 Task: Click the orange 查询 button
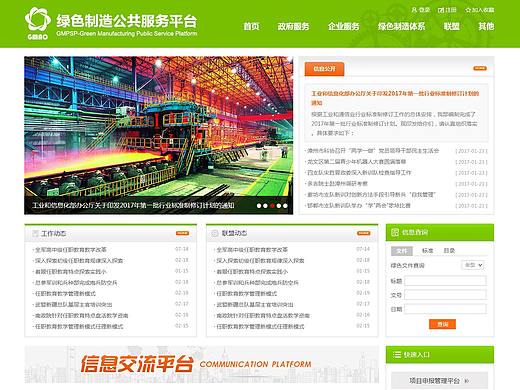click(442, 324)
